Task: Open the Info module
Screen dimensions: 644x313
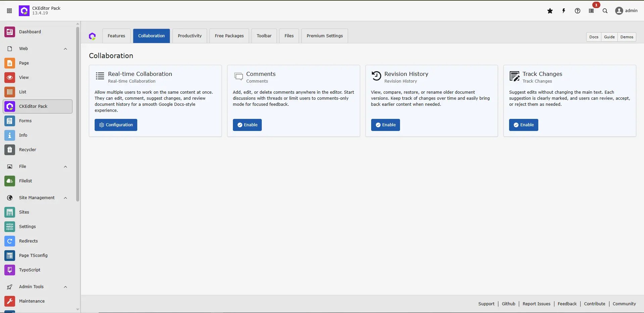Action: [x=38, y=135]
